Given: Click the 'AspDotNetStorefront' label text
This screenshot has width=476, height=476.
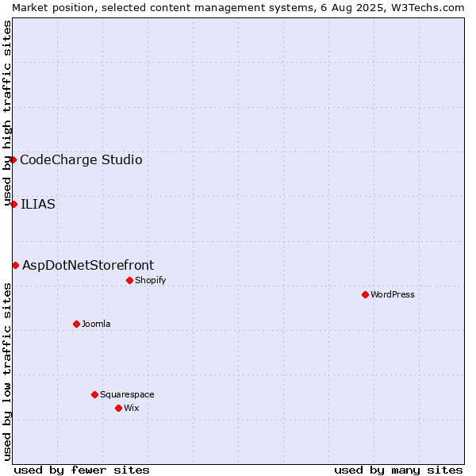Looking at the screenshot, I should pos(88,266).
